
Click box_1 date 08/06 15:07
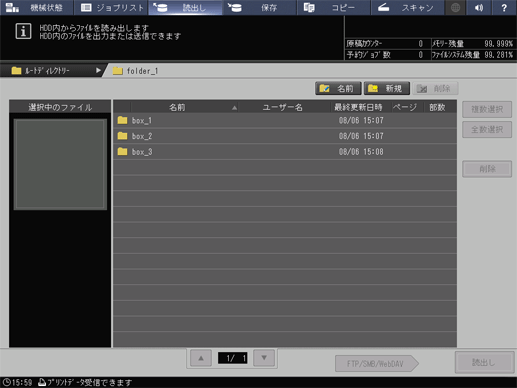tap(361, 120)
